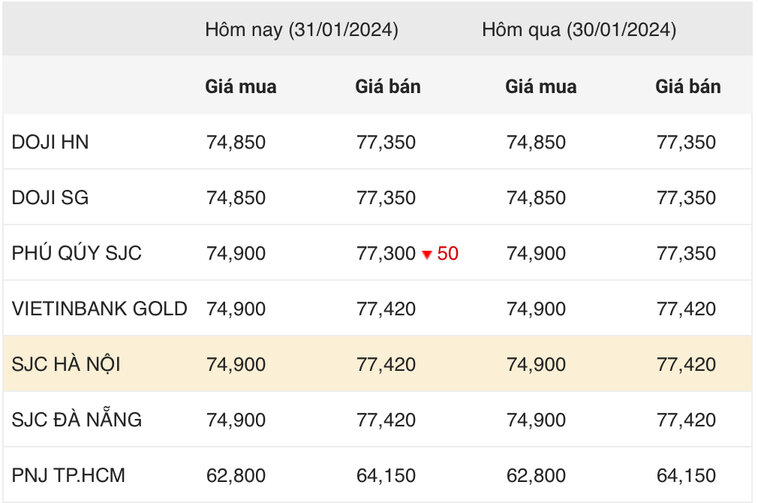Click the red "50" price change value
Image resolution: width=758 pixels, height=503 pixels.
tap(448, 253)
